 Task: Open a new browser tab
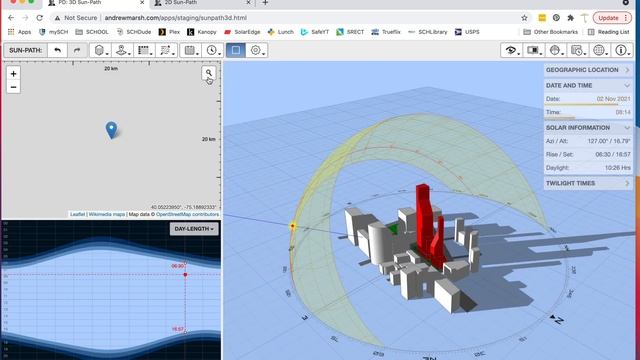point(265,3)
